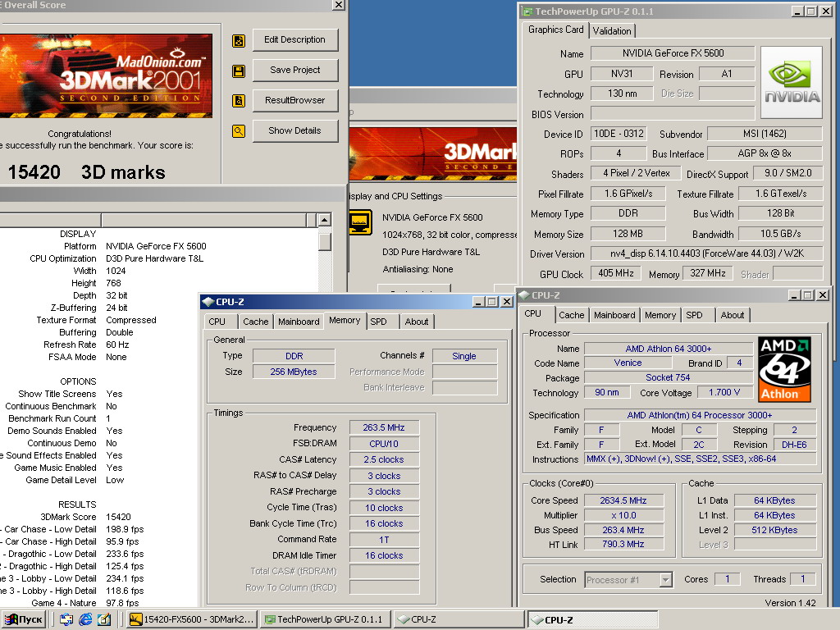
Task: Click the Show Desktop quick launch icon
Action: coord(66,619)
